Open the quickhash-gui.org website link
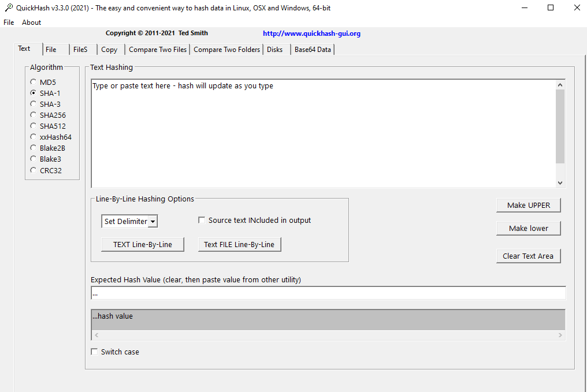This screenshot has height=392, width=587. click(311, 33)
